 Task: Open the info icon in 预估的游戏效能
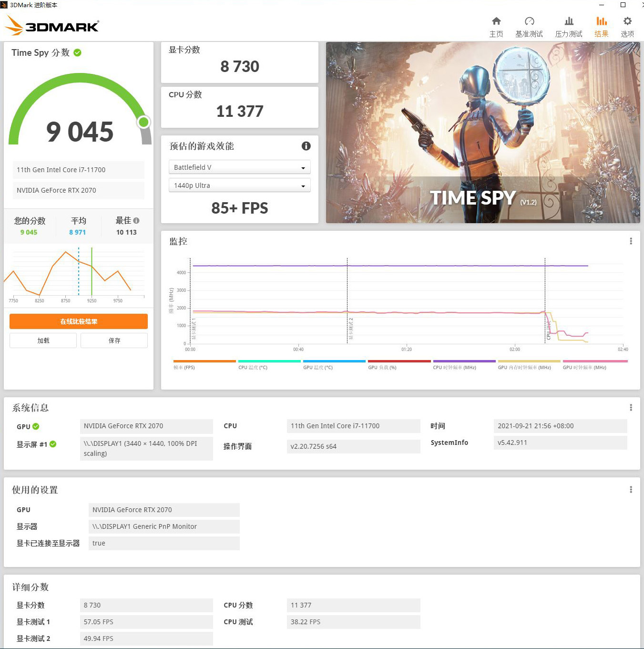pos(306,146)
